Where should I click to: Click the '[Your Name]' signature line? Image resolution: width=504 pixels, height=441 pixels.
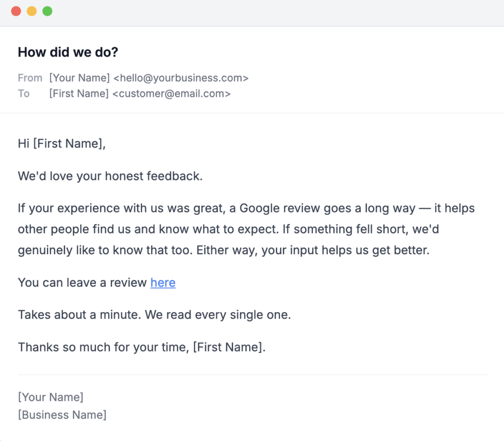(x=51, y=397)
